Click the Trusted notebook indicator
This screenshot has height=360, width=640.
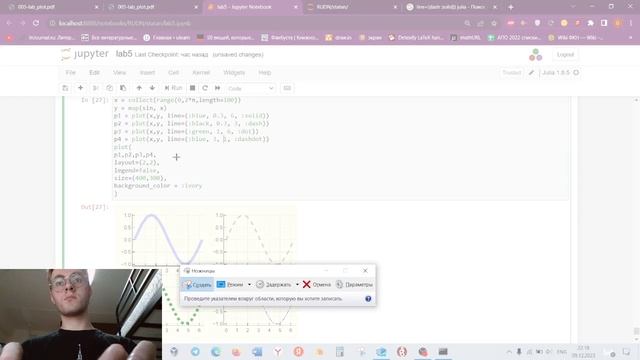tap(511, 73)
